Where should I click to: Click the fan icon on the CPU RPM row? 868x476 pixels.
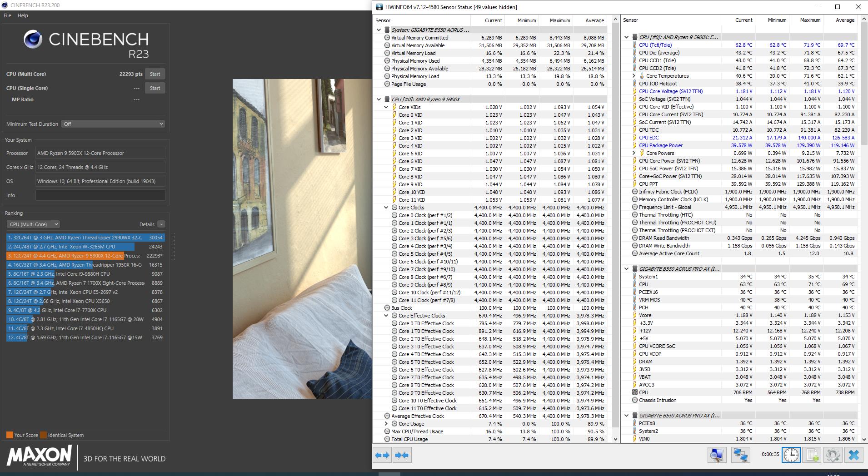point(635,392)
